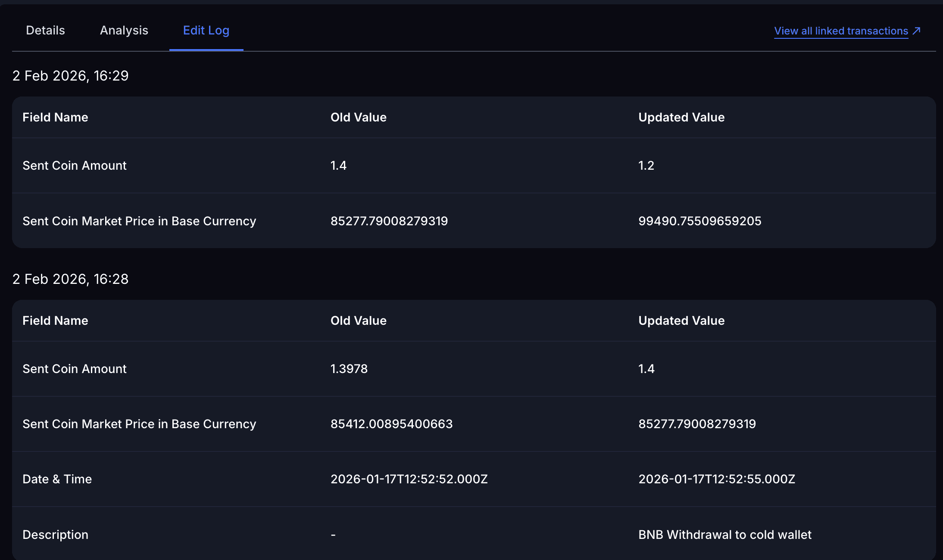This screenshot has height=560, width=943.
Task: Click the BNB Withdrawal to cold wallet text
Action: [x=724, y=535]
